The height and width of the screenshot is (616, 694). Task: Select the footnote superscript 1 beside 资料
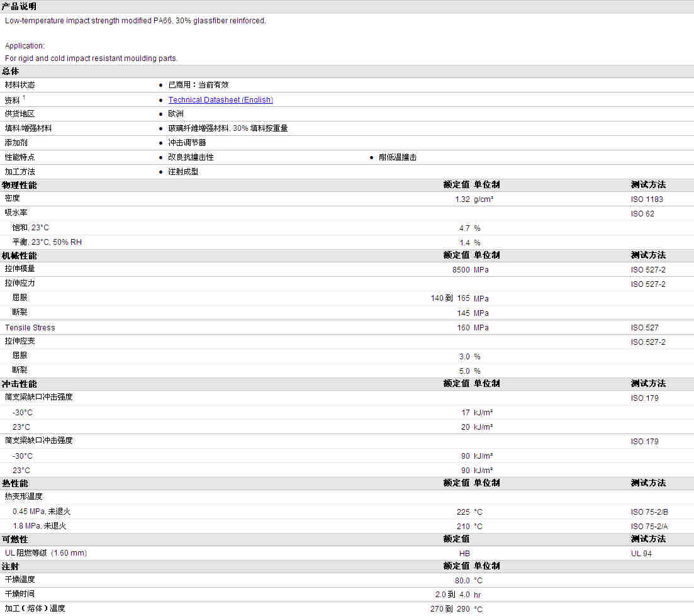(24, 98)
